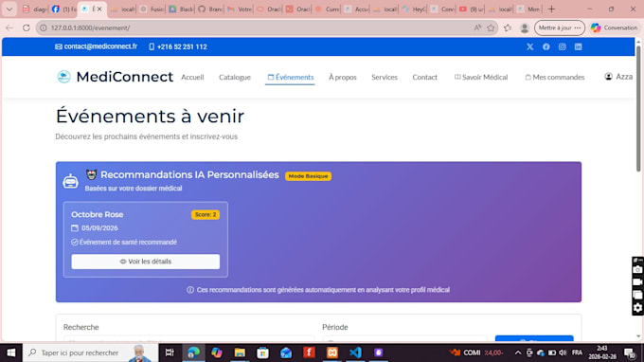Click the Mode Basique badge

(x=308, y=176)
